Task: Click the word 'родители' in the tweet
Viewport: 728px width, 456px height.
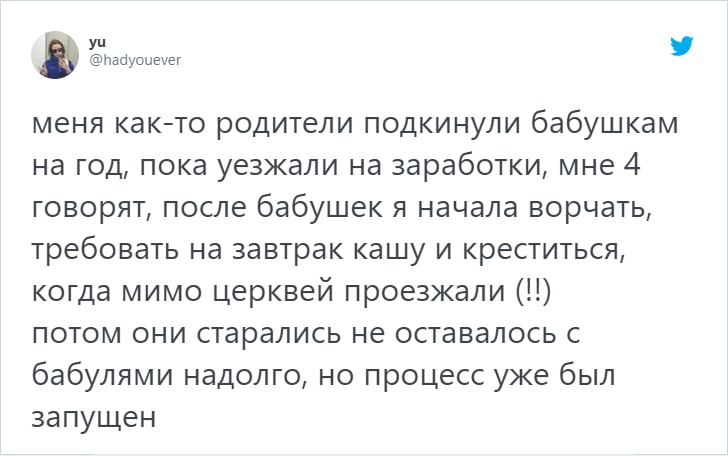Action: (285, 124)
